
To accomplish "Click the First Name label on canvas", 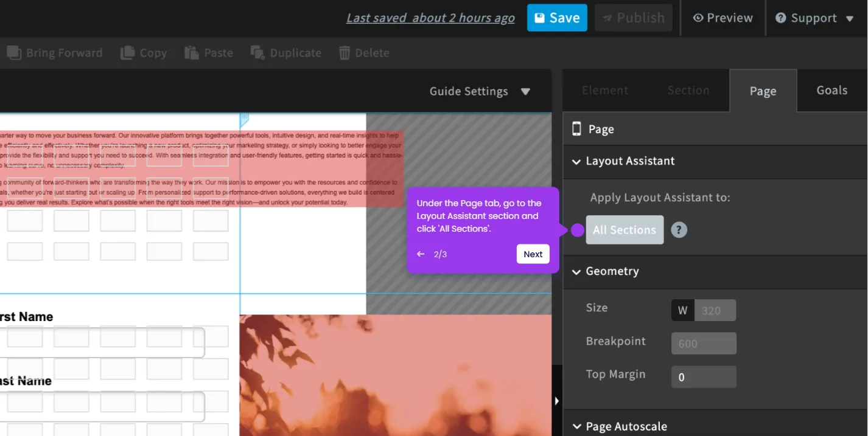I will coord(26,317).
